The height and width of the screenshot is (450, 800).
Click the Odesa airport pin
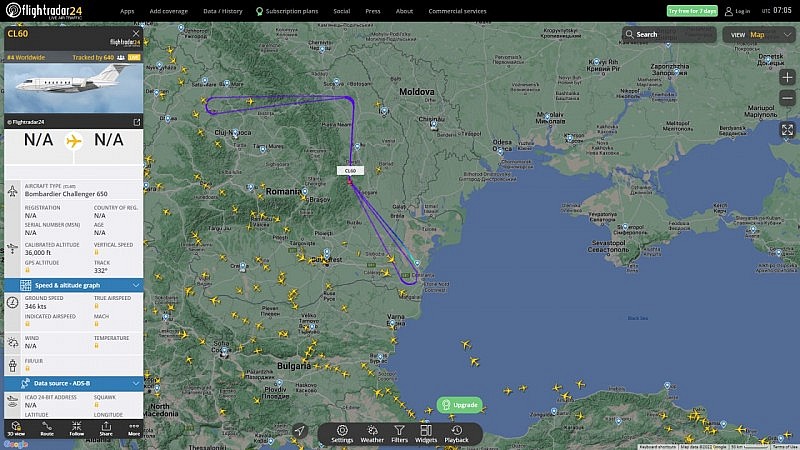tap(501, 152)
